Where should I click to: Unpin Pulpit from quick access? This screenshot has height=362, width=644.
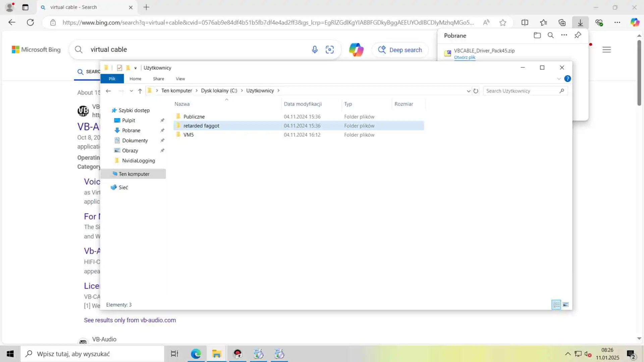pyautogui.click(x=162, y=120)
